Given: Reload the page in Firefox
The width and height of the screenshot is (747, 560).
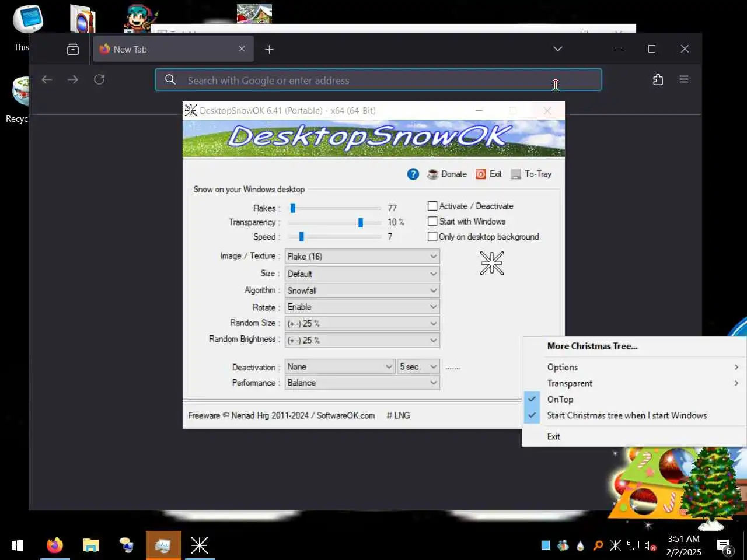Looking at the screenshot, I should click(x=99, y=79).
